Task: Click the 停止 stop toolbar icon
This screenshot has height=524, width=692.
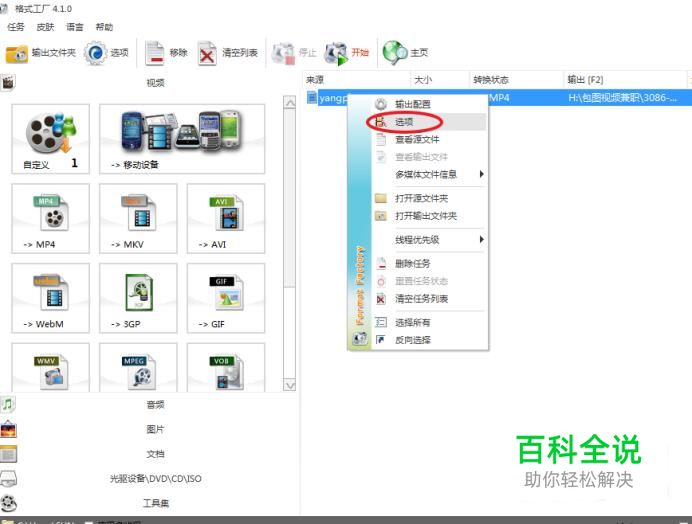Action: pyautogui.click(x=282, y=53)
